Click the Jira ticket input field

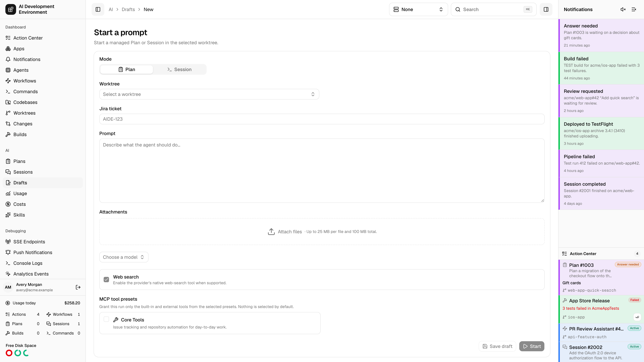coord(322,119)
